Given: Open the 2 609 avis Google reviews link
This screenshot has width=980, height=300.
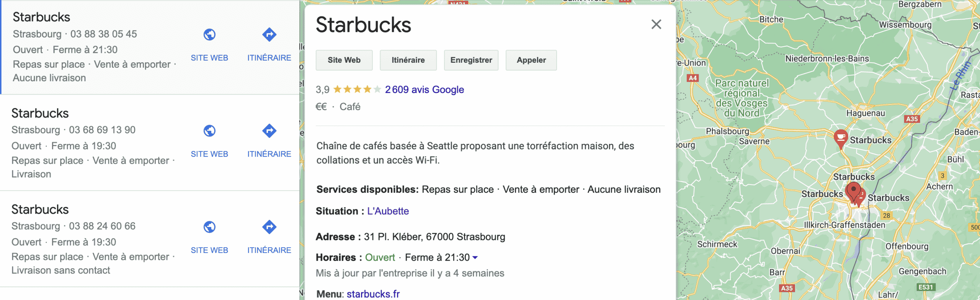Looking at the screenshot, I should 424,90.
